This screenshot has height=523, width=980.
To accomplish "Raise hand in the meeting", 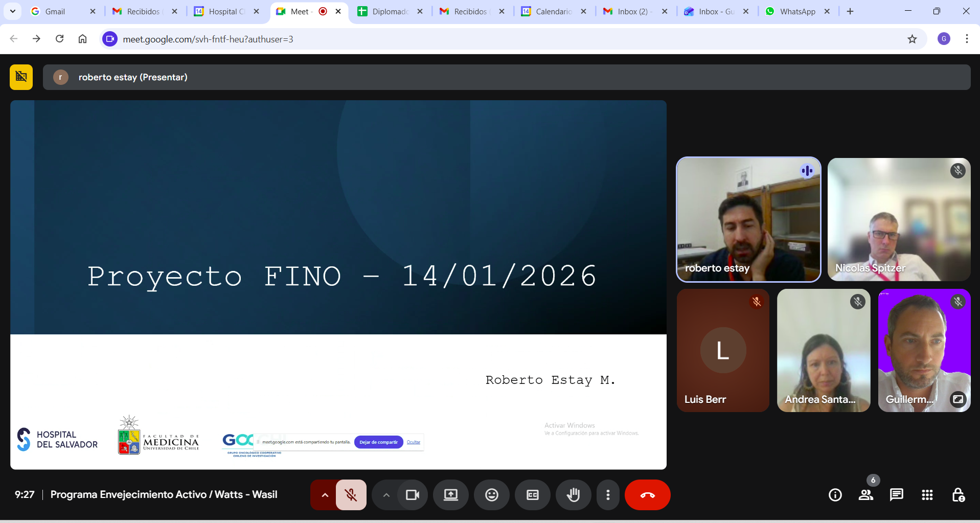I will 573,495.
